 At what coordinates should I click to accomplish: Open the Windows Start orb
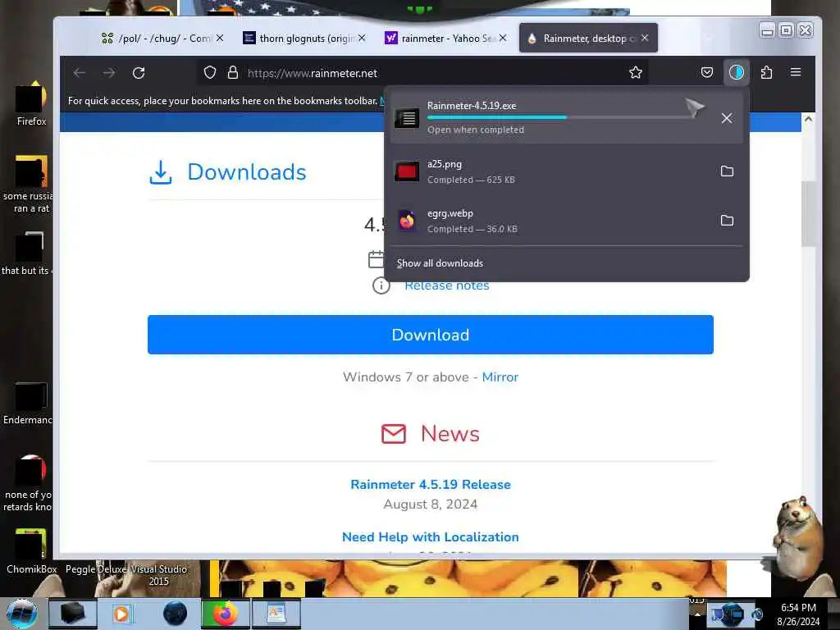pos(22,614)
